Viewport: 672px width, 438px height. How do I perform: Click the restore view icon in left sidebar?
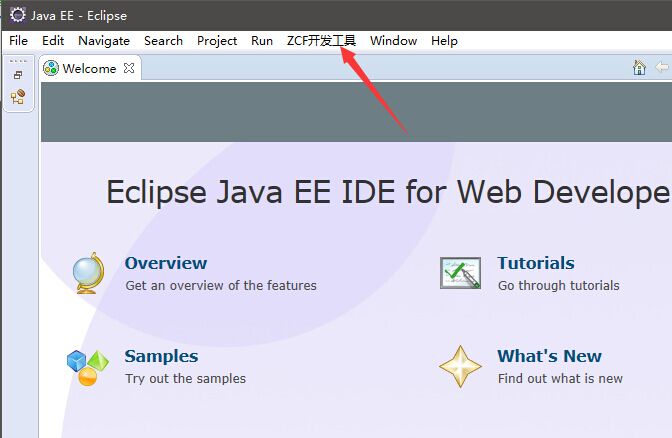coord(18,75)
